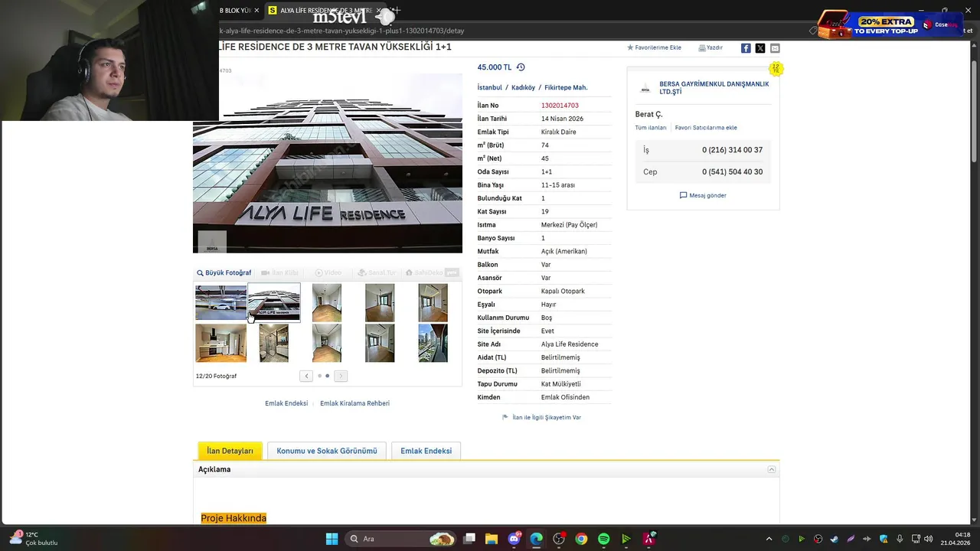Click the Yazdır print link
The width and height of the screenshot is (980, 551).
click(x=710, y=47)
